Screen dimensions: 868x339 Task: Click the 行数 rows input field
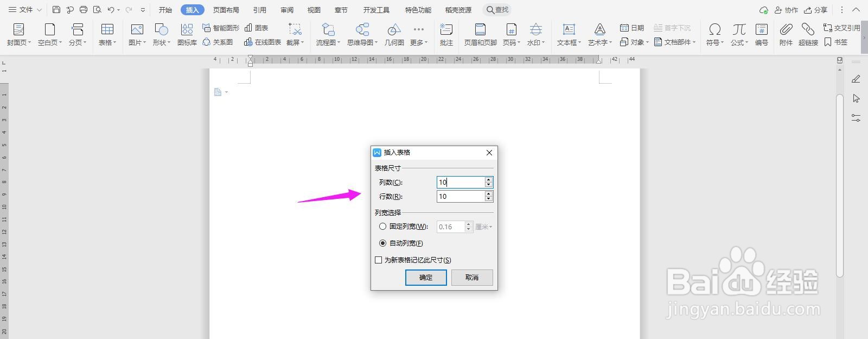click(x=461, y=196)
